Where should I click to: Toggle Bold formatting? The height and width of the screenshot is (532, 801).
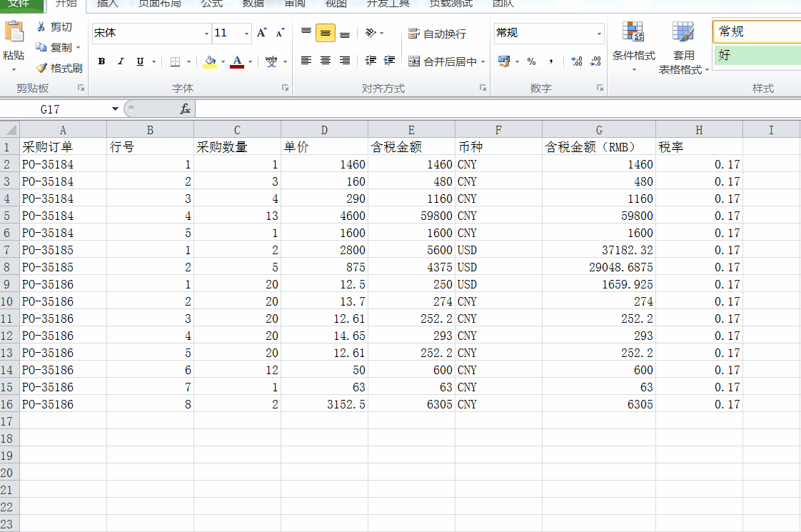pos(101,61)
